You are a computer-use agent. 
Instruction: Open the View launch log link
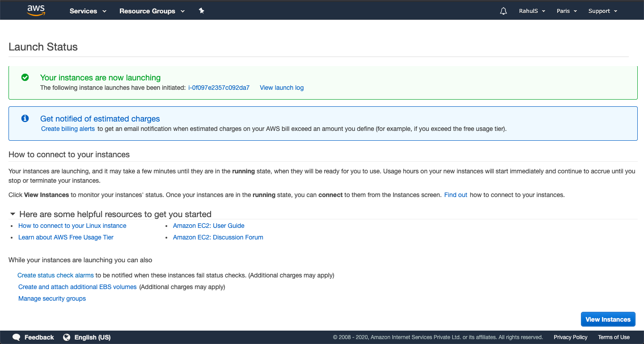[281, 88]
